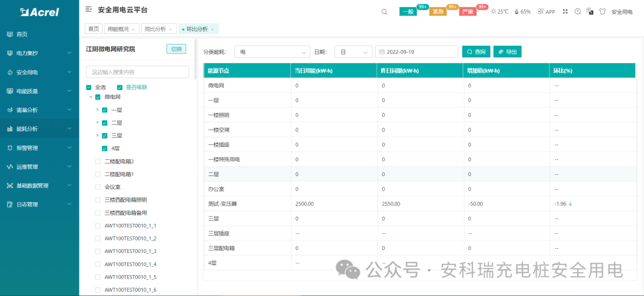Click the 查询 query button
Screen dimensions: 644x296
click(x=476, y=52)
